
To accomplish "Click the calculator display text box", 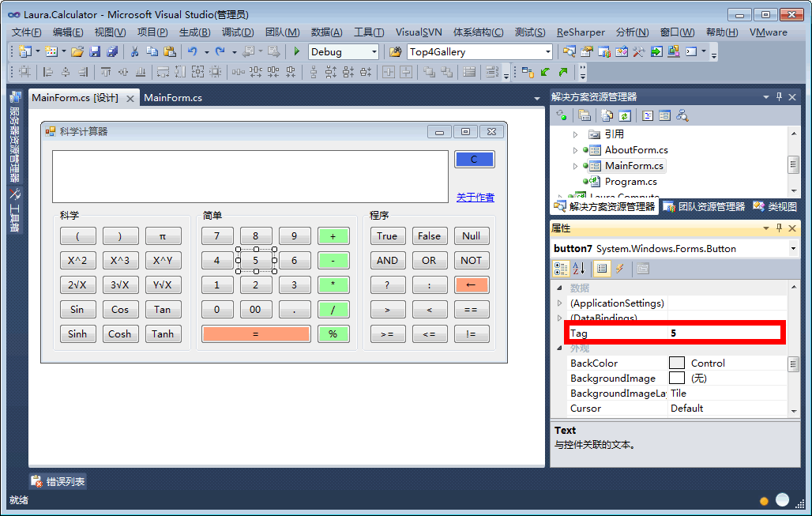I will [250, 177].
